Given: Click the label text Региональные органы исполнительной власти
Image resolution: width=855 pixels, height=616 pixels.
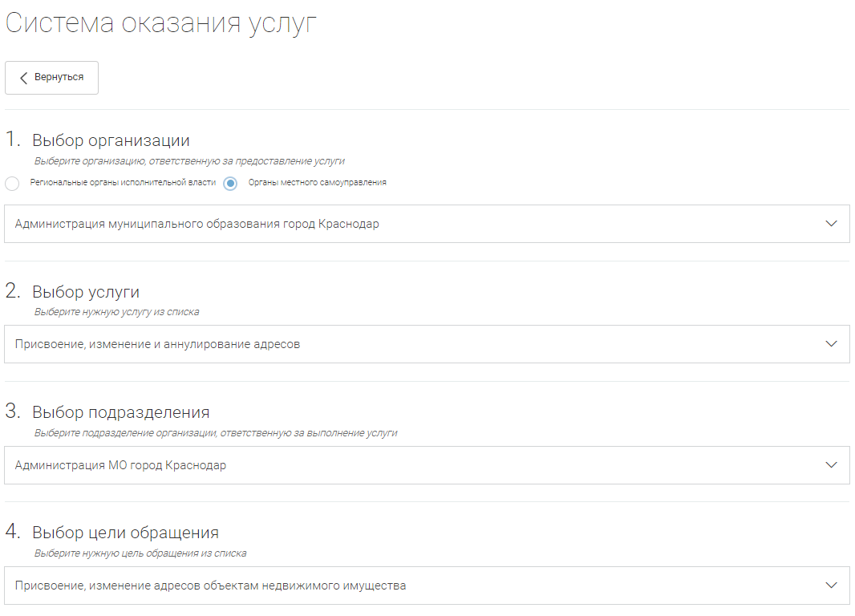Looking at the screenshot, I should coord(123,183).
